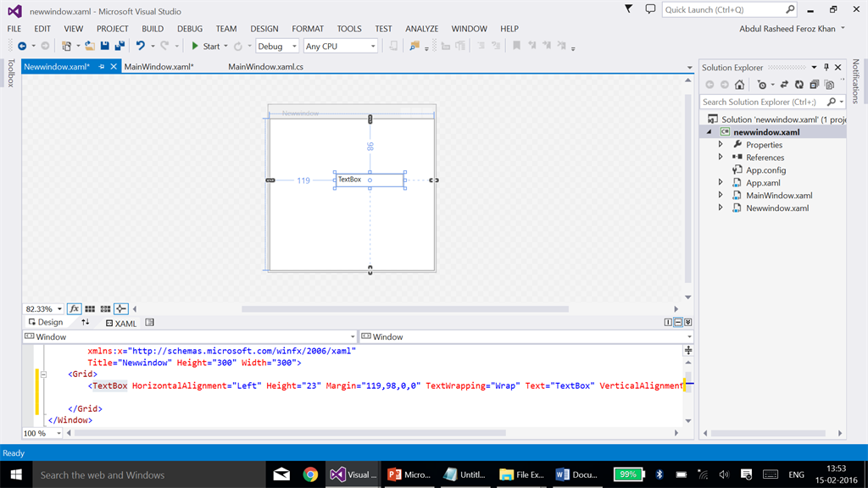The width and height of the screenshot is (868, 488).
Task: Open the Debug configuration dropdown
Action: point(277,47)
